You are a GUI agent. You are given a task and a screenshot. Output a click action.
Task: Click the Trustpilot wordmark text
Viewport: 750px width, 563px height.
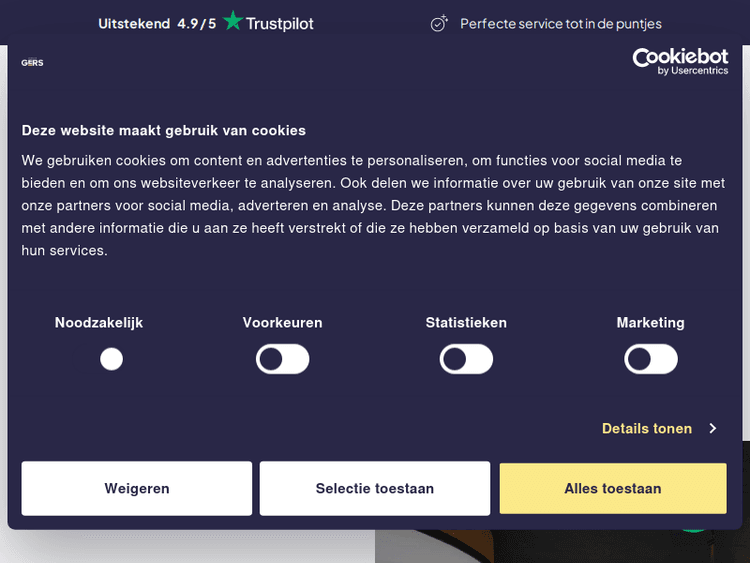(x=280, y=23)
